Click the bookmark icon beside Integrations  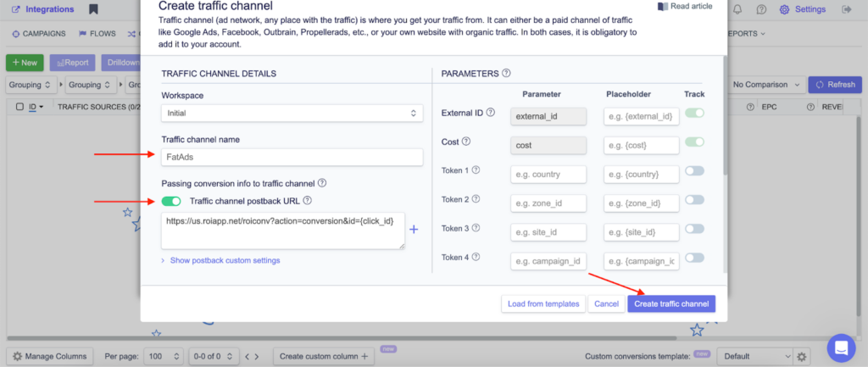click(x=93, y=9)
